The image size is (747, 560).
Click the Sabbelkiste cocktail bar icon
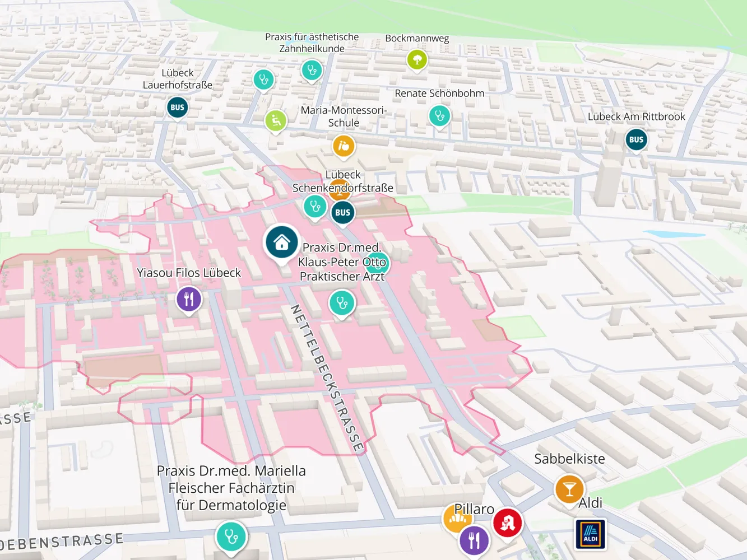[x=569, y=489]
